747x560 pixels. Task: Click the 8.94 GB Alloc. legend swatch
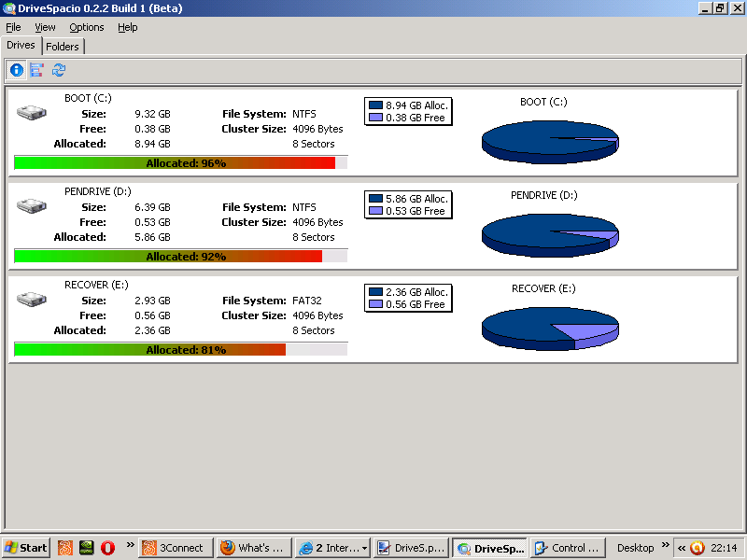(375, 105)
